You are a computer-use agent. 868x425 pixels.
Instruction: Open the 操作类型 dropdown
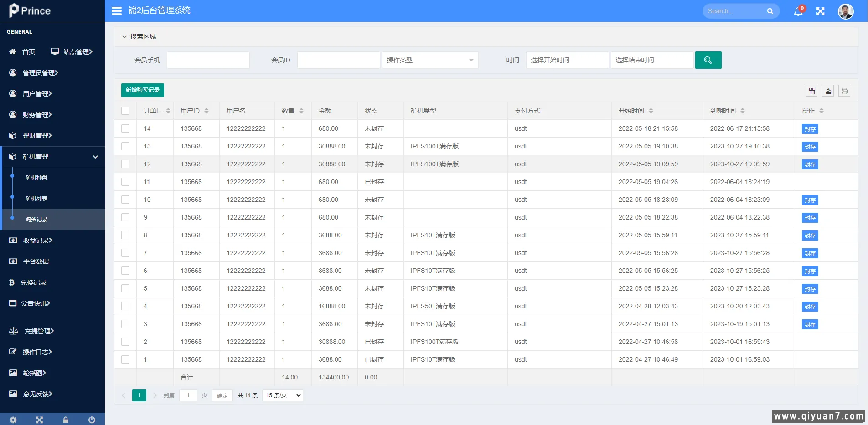tap(430, 60)
